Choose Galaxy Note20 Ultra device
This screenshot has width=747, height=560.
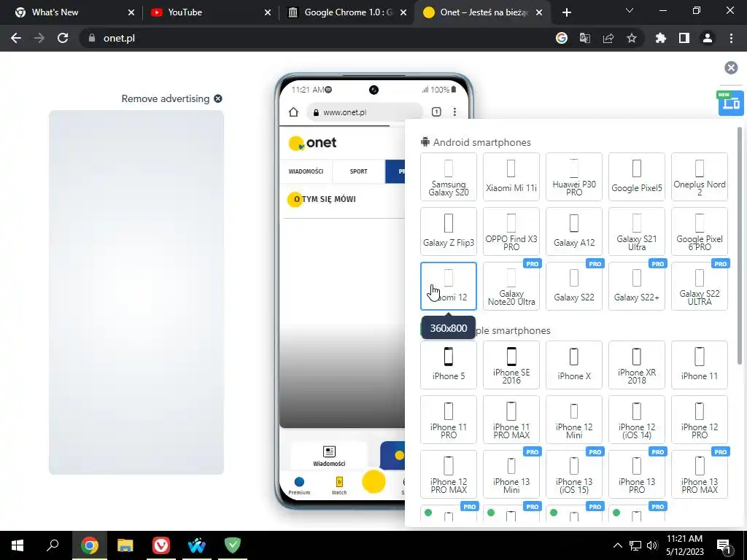511,286
